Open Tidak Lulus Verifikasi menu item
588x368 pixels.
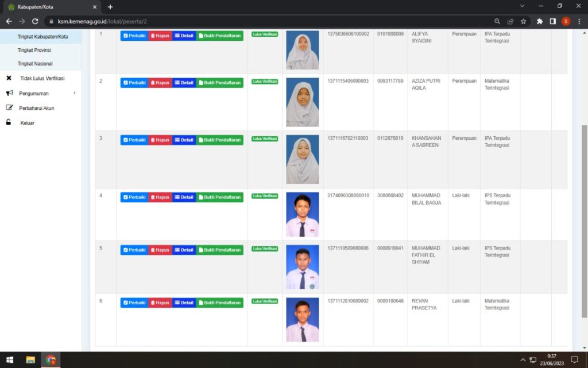(42, 78)
